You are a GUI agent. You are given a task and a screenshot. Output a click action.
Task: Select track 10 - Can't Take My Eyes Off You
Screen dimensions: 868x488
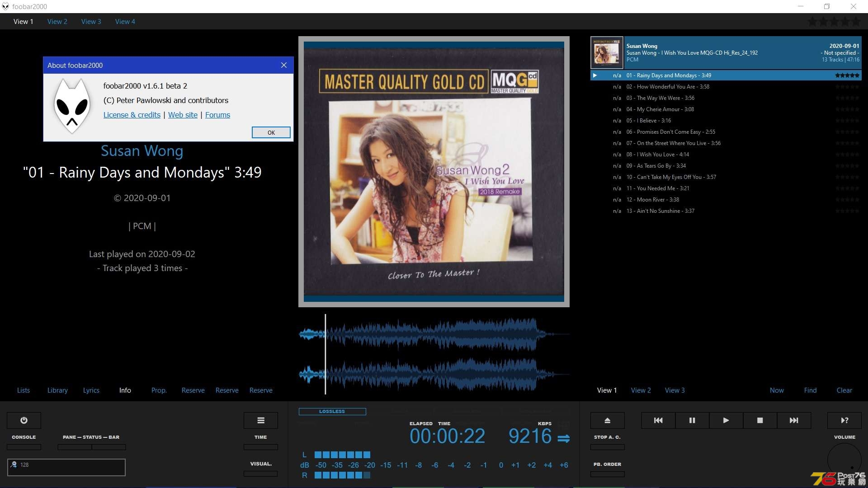[726, 177]
